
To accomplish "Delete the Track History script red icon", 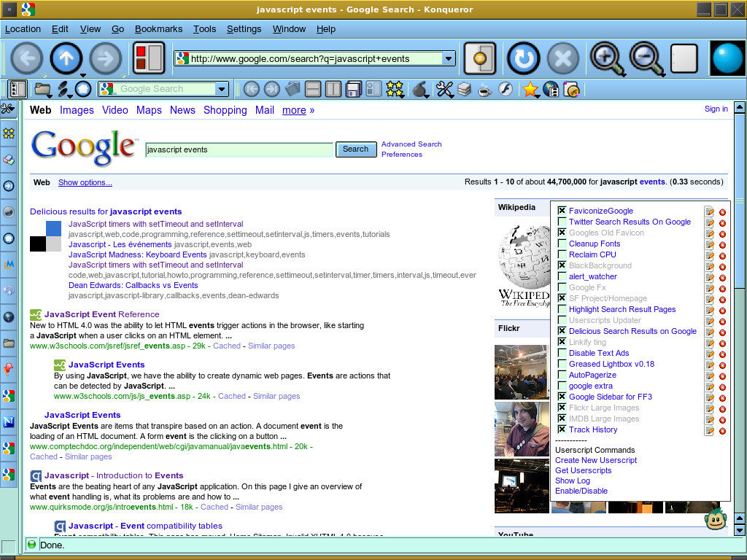I will 722,431.
